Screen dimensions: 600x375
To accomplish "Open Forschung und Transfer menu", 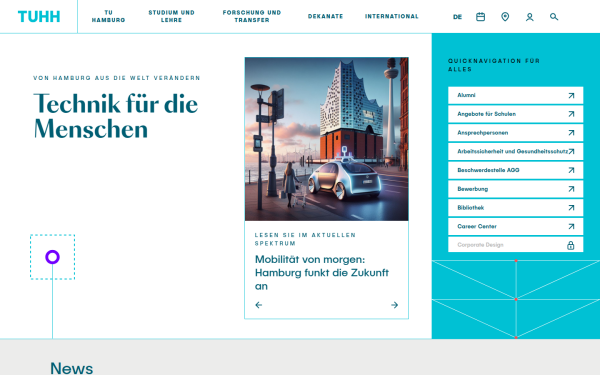I will coord(252,16).
